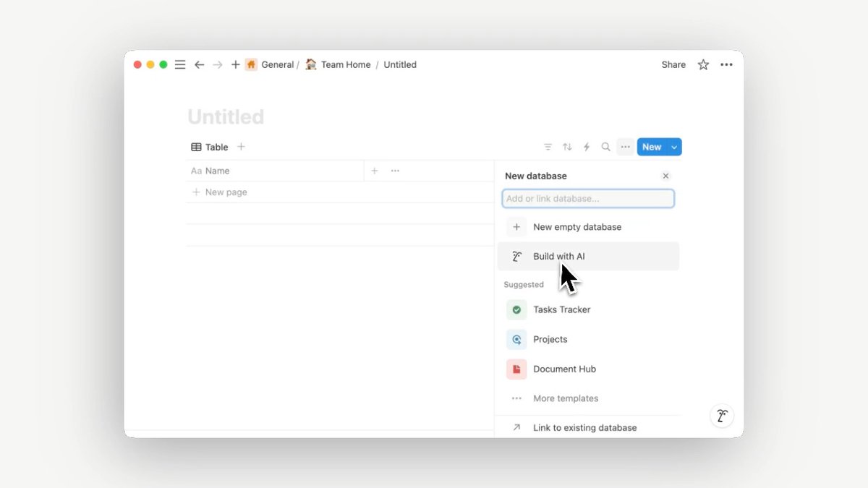Image resolution: width=868 pixels, height=488 pixels.
Task: Choose the Tasks Tracker template
Action: tap(588, 309)
